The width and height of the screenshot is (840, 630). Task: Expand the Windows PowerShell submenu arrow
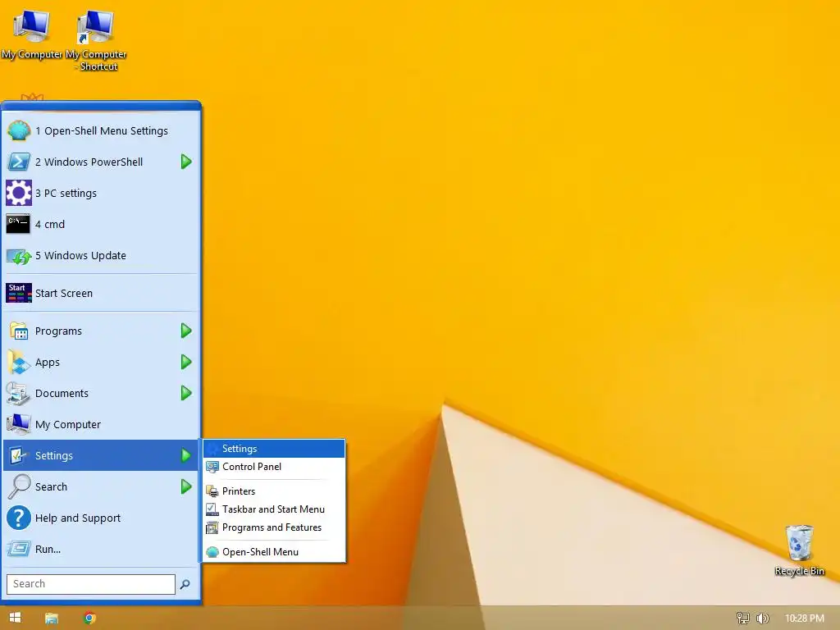[186, 162]
